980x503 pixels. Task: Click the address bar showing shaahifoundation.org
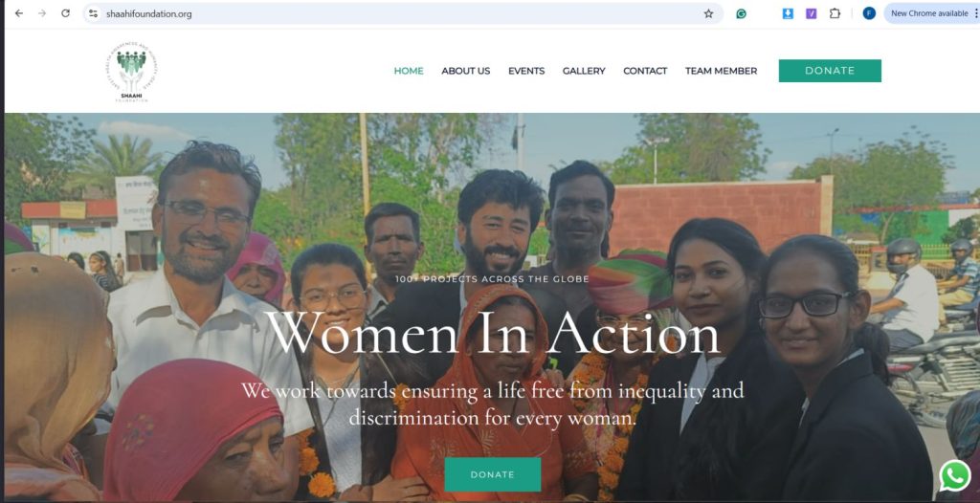click(383, 13)
